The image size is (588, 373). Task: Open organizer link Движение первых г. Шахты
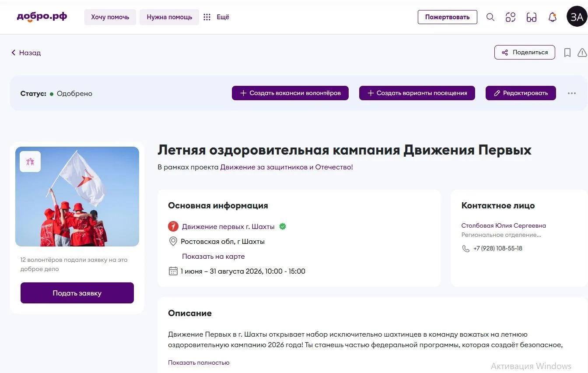[228, 227]
